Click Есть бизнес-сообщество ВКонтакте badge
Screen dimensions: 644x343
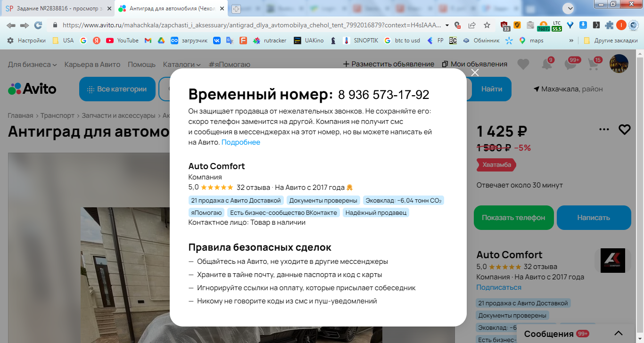click(284, 212)
